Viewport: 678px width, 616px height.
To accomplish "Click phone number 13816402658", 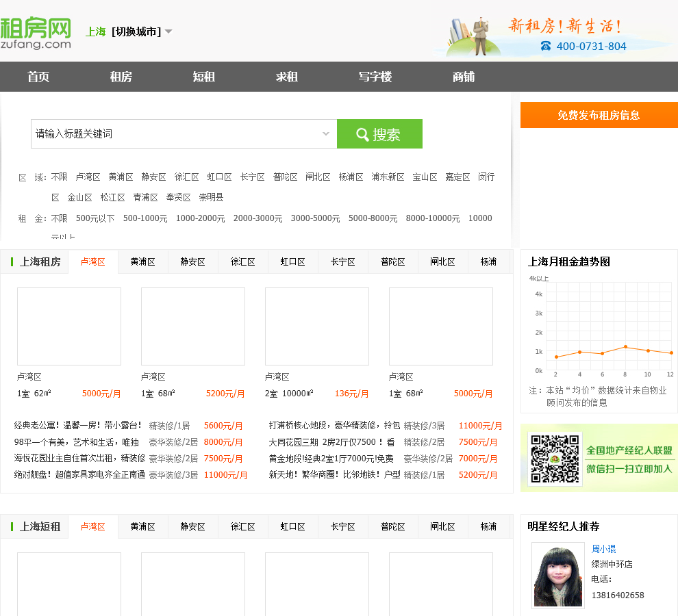I will (618, 595).
